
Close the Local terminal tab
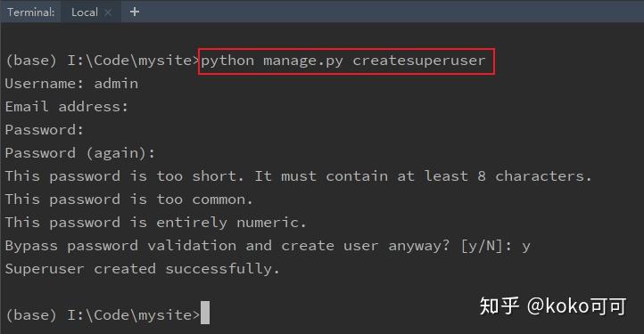pos(108,12)
